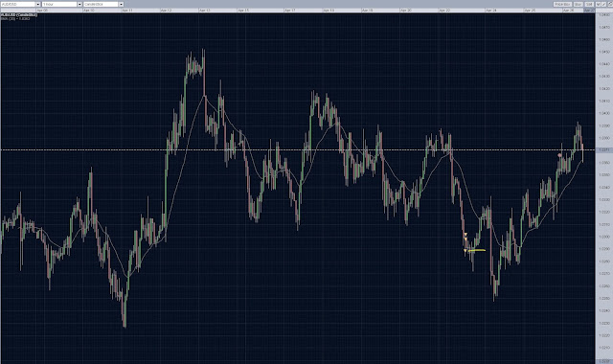
Task: Click the M icon in top-right toolbar
Action: coord(598,4)
